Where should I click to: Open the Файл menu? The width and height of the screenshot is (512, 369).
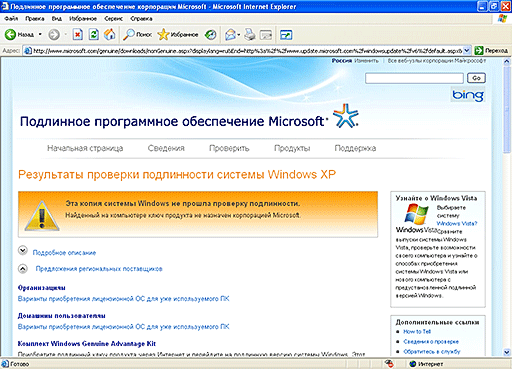click(x=11, y=19)
